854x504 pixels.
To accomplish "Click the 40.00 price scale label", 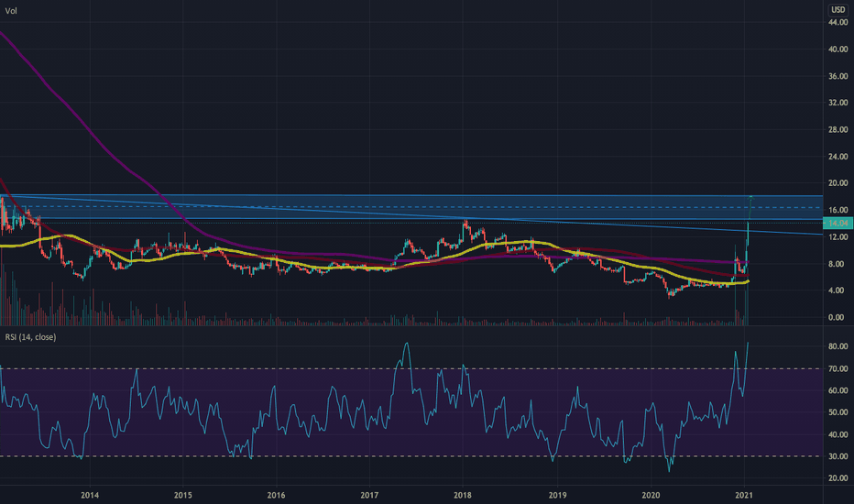I will coord(838,49).
